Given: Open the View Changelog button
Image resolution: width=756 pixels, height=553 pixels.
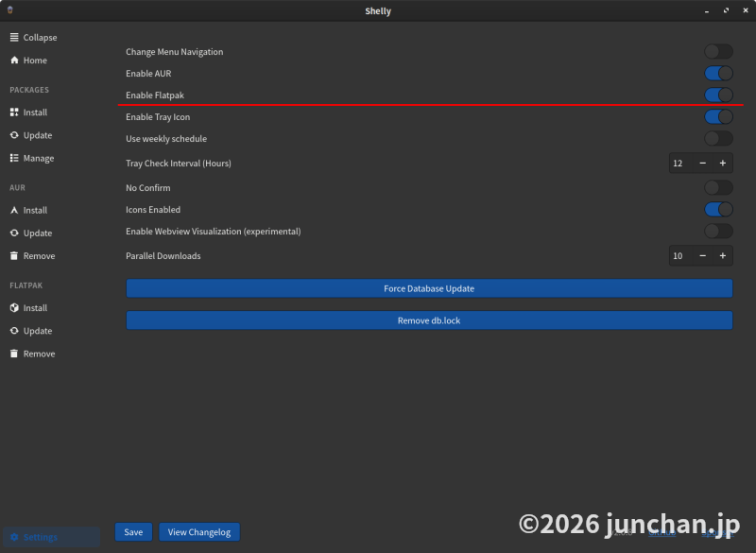Looking at the screenshot, I should (x=199, y=532).
